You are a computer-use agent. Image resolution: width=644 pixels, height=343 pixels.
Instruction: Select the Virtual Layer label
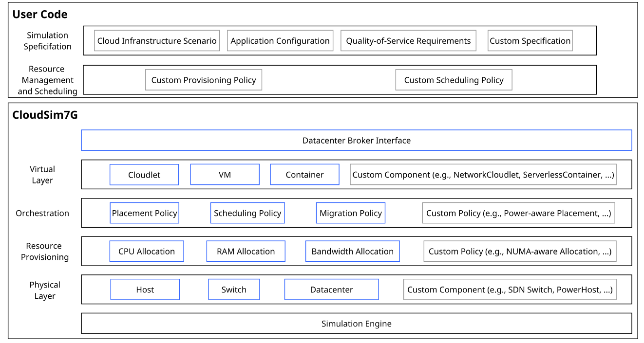42,175
